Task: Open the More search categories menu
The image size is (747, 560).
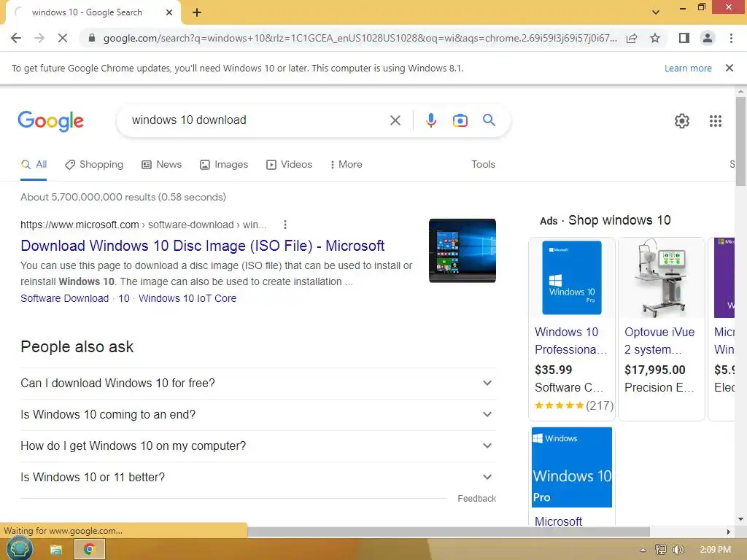Action: 347,165
